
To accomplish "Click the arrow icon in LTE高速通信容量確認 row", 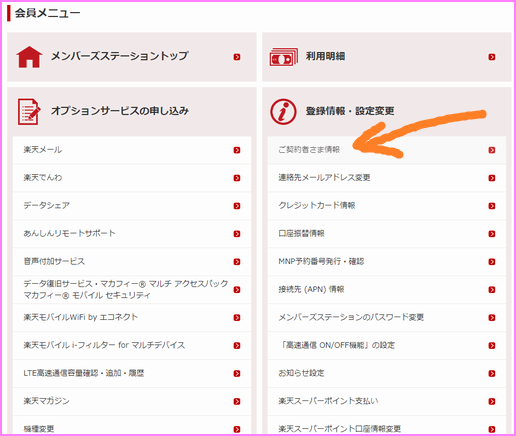I will click(237, 373).
